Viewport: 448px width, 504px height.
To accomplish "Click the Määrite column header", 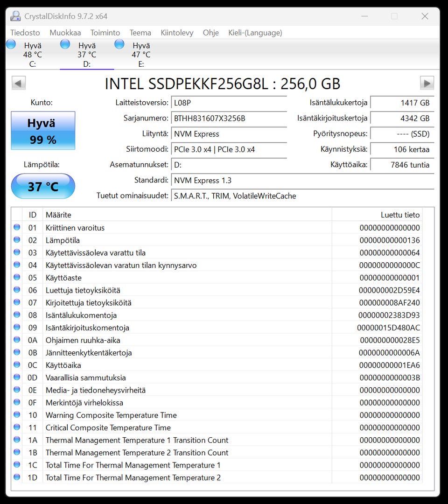I will point(187,215).
